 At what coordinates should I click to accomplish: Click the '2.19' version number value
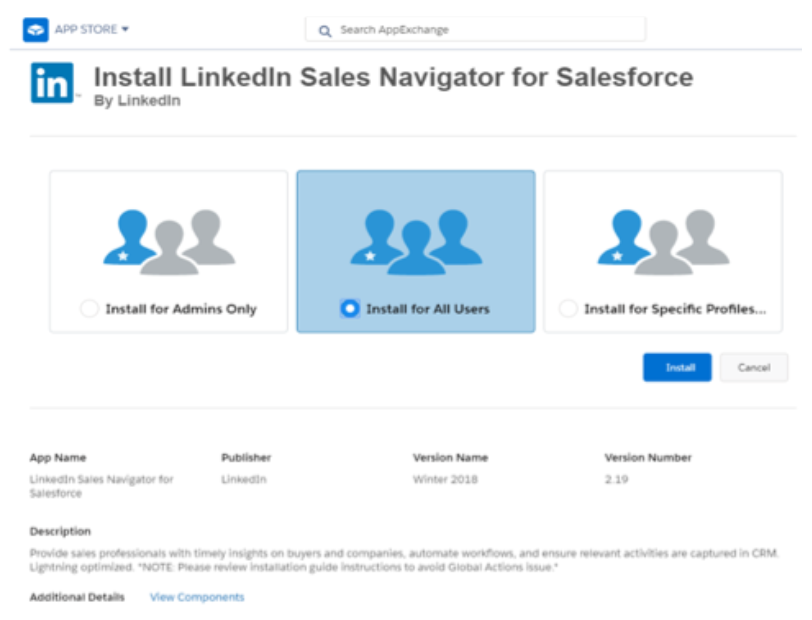coord(616,480)
